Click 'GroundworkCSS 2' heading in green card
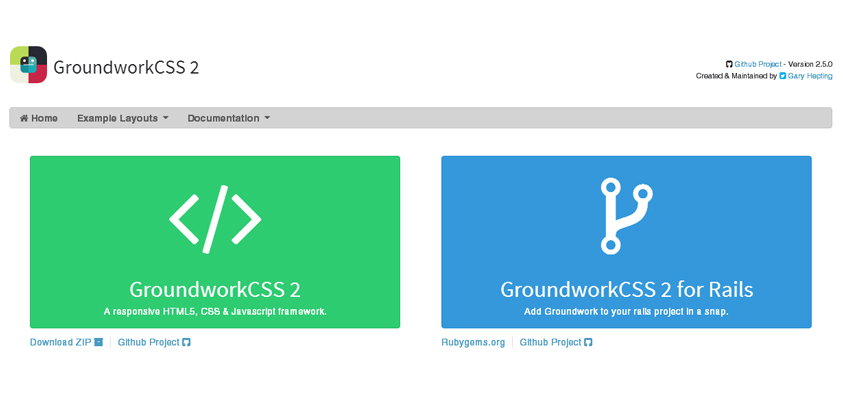 click(x=215, y=289)
